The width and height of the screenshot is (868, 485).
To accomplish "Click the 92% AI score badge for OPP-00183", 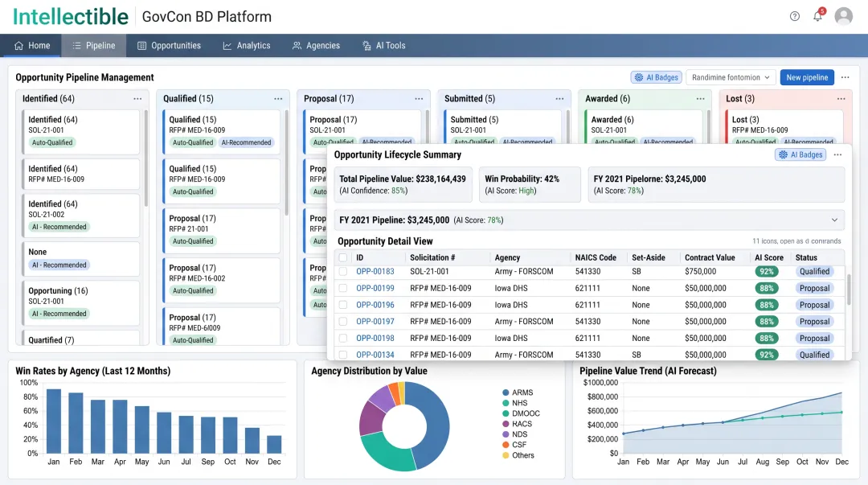I will click(766, 272).
